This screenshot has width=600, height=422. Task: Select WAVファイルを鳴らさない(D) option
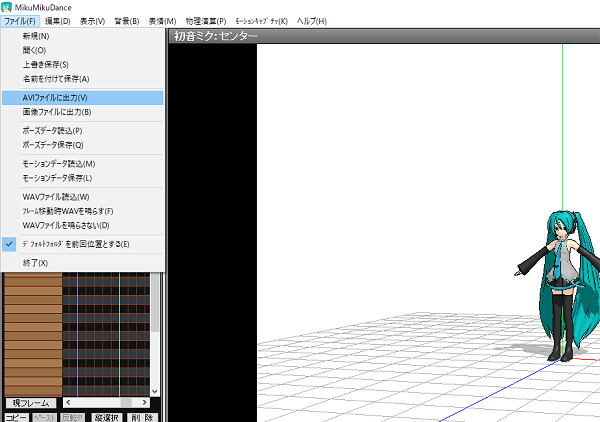click(83, 225)
